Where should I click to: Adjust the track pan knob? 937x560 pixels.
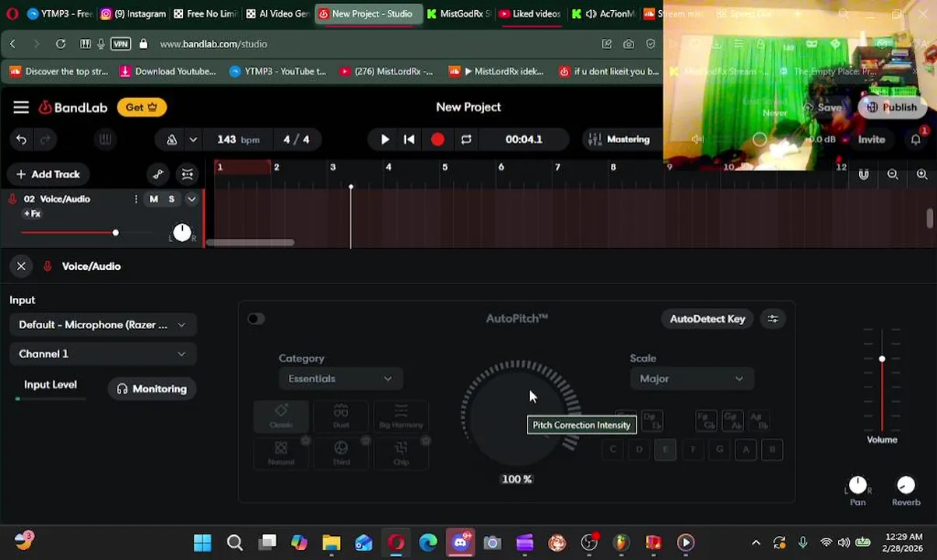(182, 232)
